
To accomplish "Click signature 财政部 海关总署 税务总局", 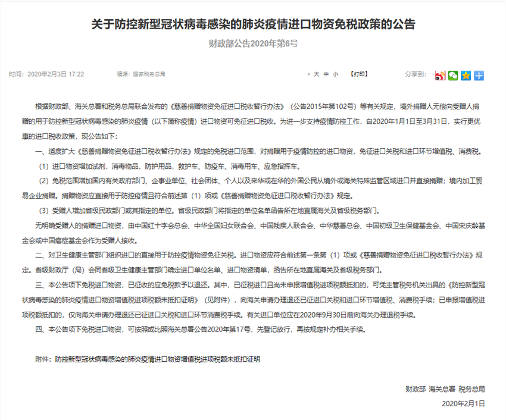I will point(445,389).
